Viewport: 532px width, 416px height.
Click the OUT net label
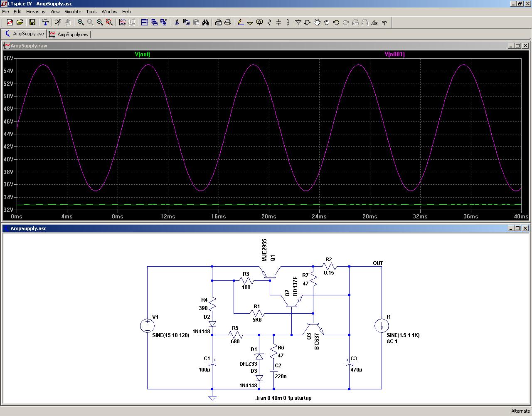tap(378, 263)
